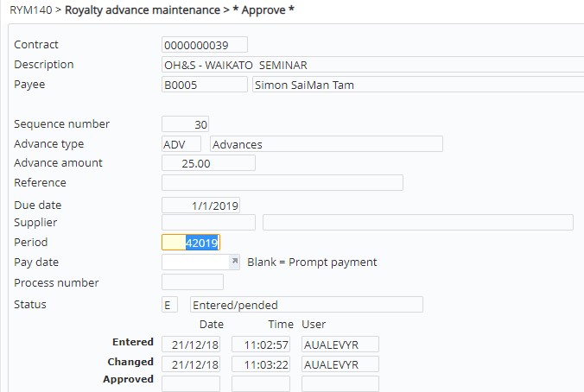584x392 pixels.
Task: Click the Entered/pended status description field
Action: tap(307, 305)
